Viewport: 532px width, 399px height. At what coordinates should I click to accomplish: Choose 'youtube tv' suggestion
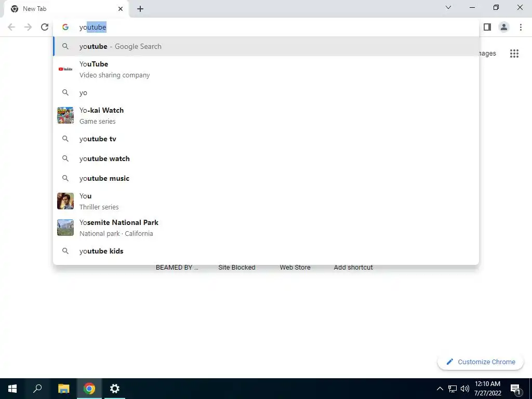[266, 139]
